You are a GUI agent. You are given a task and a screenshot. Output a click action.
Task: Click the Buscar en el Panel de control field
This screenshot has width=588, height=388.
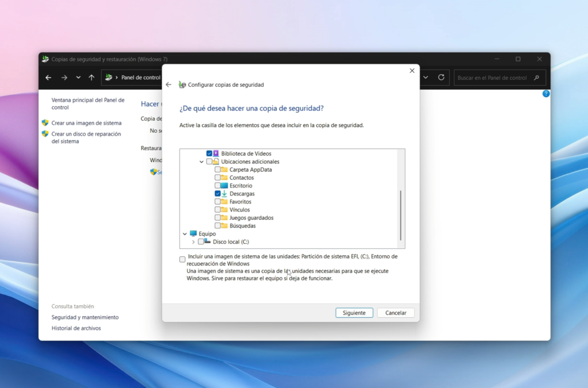point(494,78)
